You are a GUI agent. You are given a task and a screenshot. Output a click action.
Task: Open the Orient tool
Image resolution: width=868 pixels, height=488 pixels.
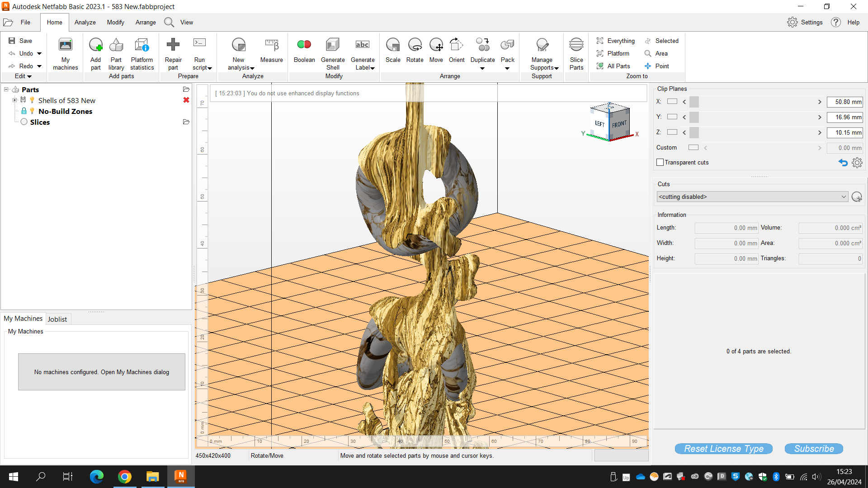tap(457, 51)
